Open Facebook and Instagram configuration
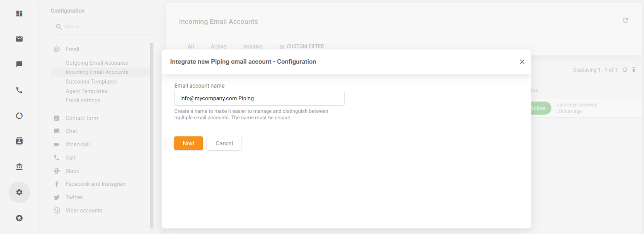The height and width of the screenshot is (234, 644). [96, 184]
